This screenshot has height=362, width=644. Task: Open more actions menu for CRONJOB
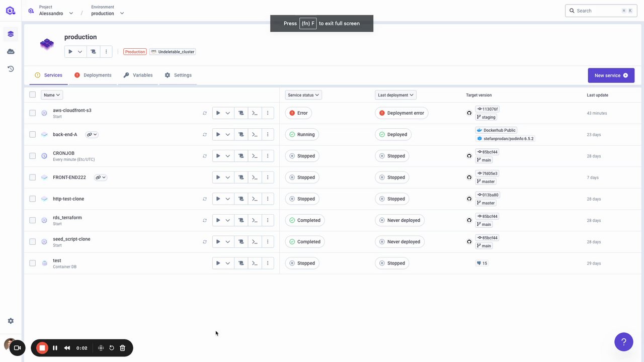point(268,156)
